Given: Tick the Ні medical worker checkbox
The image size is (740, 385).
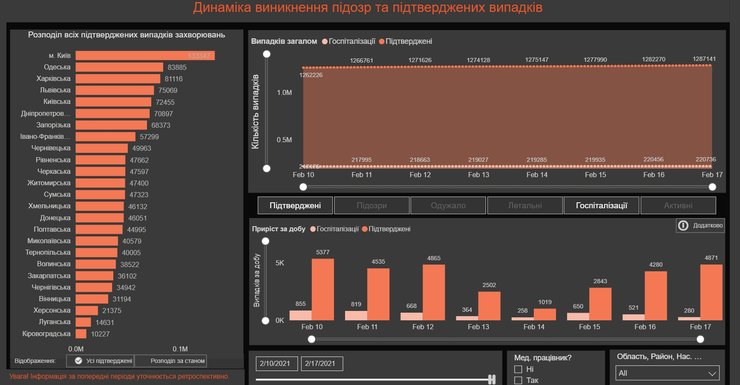Looking at the screenshot, I should 518,369.
